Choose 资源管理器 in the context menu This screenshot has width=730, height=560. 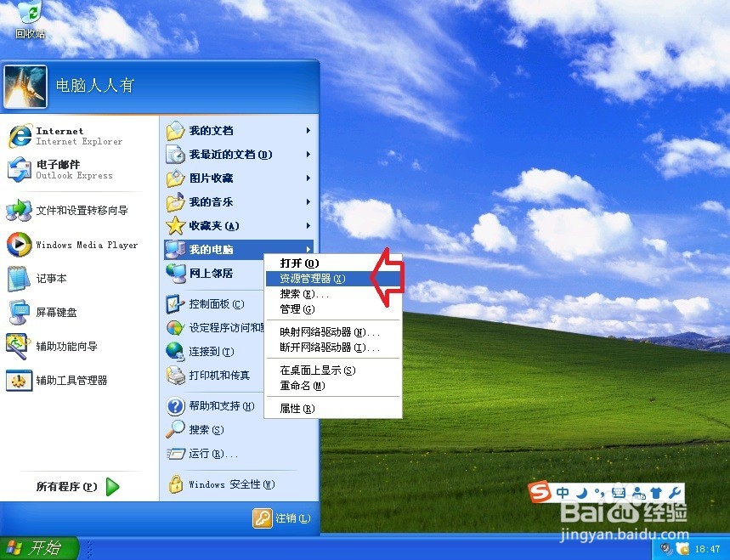333,279
